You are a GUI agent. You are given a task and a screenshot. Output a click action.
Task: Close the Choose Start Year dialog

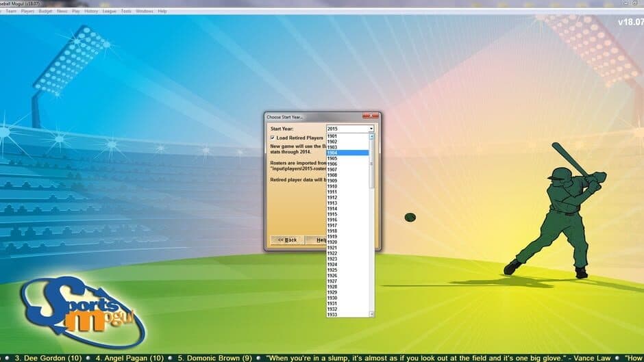point(371,117)
